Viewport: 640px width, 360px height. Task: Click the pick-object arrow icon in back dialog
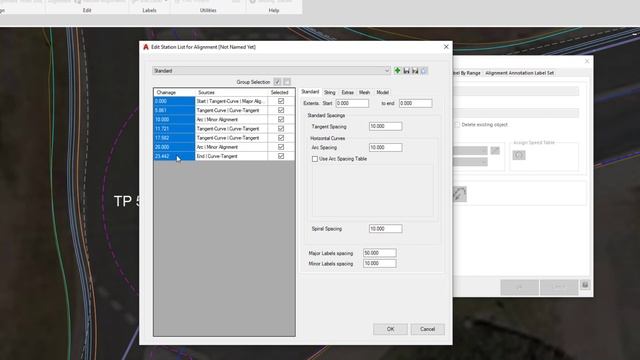460,194
